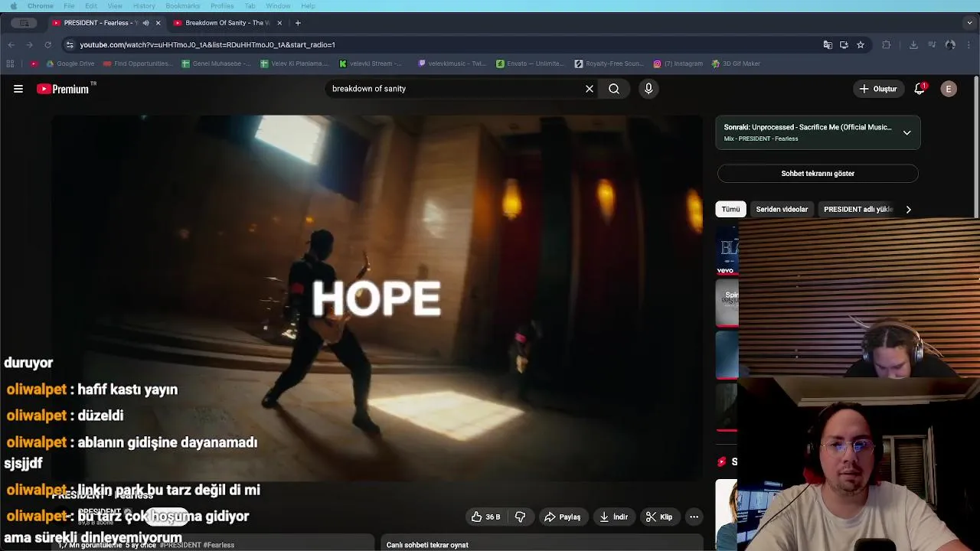Open the apps grid in bookmarks bar
Screen dimensions: 980x551
tap(10, 64)
